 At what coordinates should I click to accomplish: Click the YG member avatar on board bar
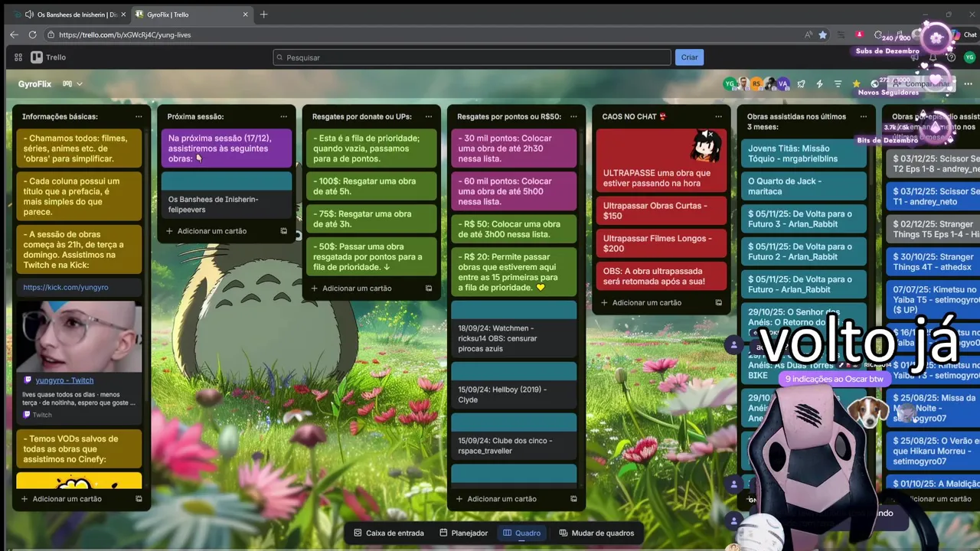tap(730, 84)
